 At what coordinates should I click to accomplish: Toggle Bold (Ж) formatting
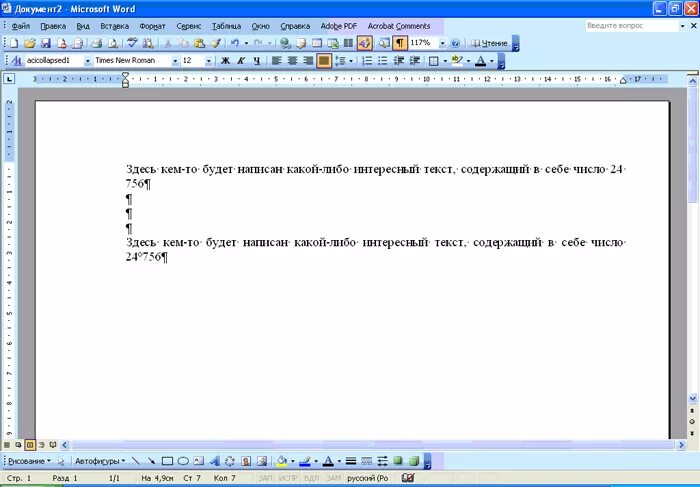[225, 61]
